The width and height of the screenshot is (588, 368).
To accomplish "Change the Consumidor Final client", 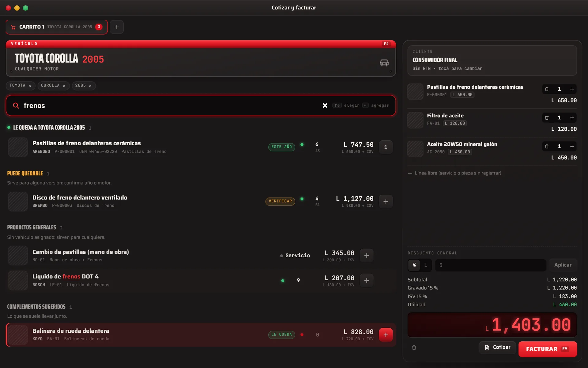I will (492, 60).
